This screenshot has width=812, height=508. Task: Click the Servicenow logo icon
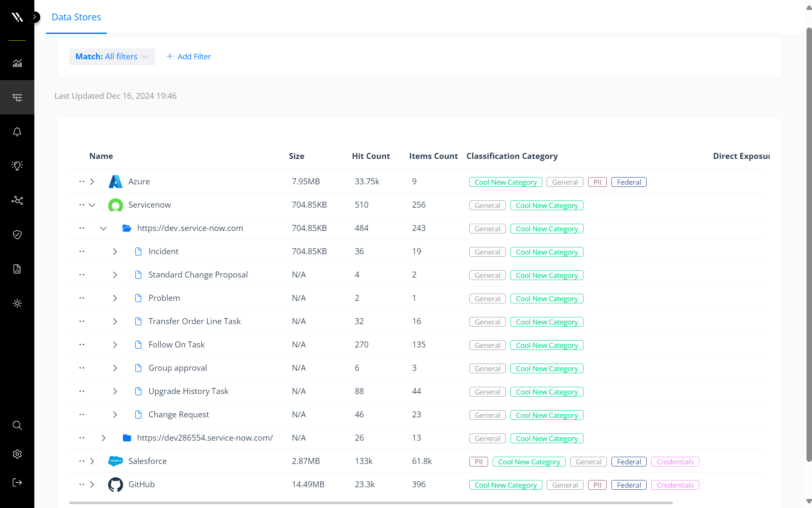tap(115, 205)
